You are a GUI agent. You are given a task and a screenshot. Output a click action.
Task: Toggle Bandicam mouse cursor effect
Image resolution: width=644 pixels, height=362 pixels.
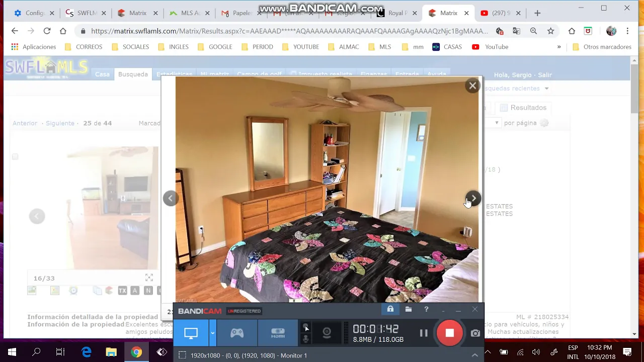coord(305,327)
